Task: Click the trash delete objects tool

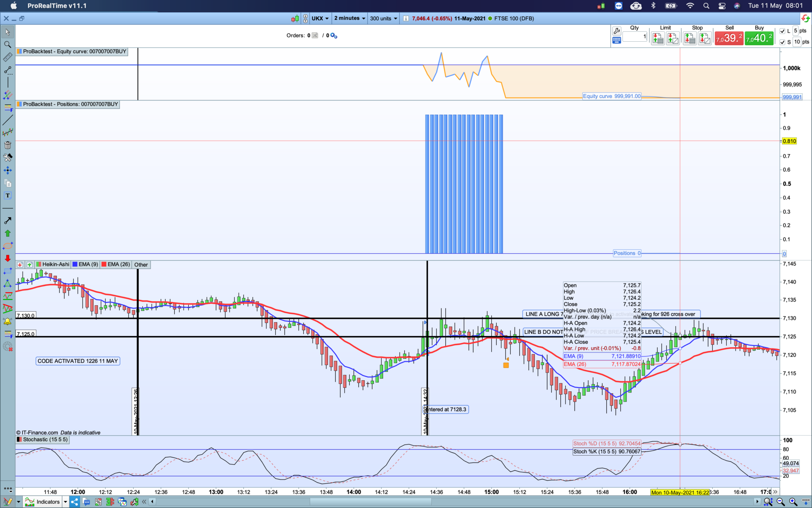Action: coord(8,145)
